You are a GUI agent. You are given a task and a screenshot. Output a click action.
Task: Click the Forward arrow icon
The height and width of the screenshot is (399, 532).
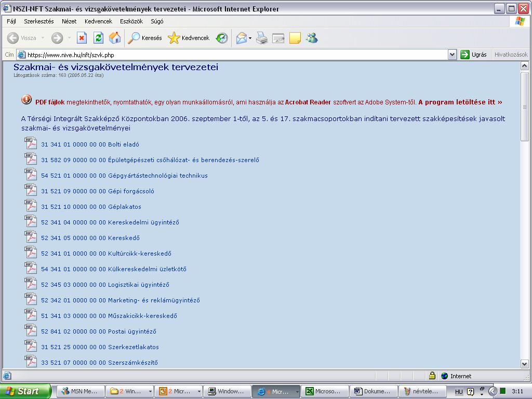(x=57, y=38)
